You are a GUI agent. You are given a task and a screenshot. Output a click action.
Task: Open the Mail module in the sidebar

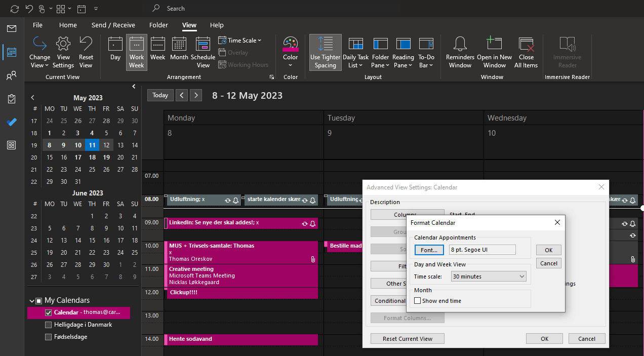[12, 28]
